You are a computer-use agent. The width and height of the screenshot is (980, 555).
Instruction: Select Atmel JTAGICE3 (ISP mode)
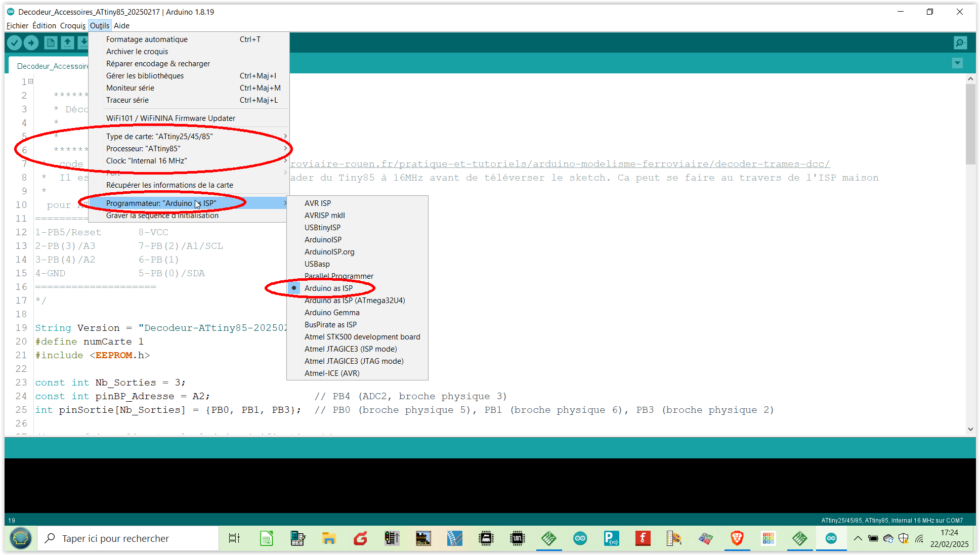pyautogui.click(x=357, y=349)
